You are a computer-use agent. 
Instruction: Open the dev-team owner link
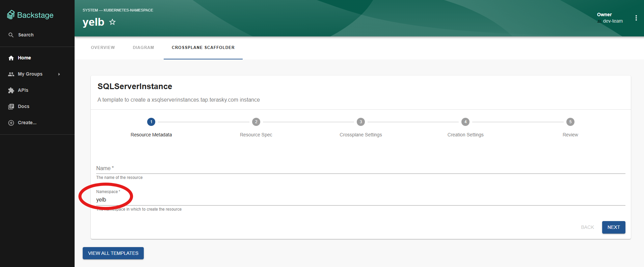point(613,21)
